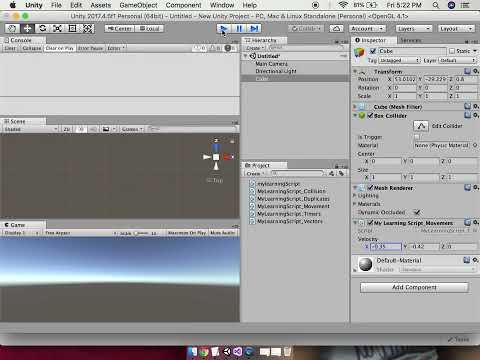Select the Scale tool
480x360 pixels.
coord(57,28)
